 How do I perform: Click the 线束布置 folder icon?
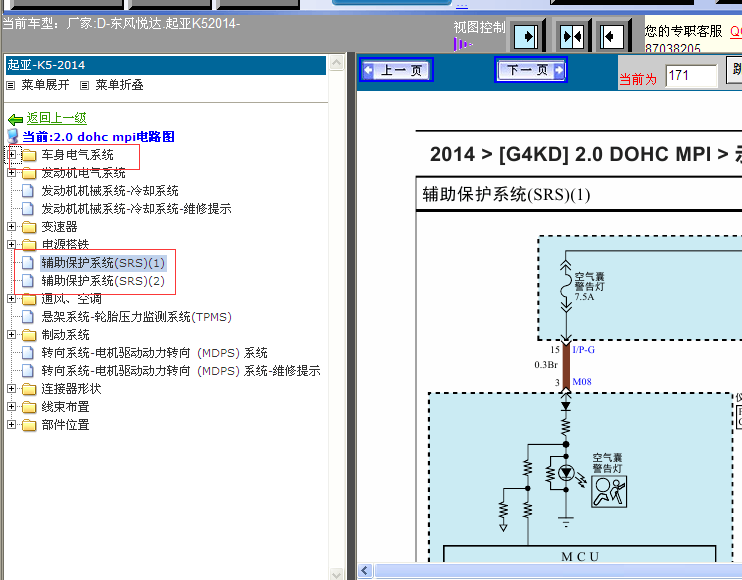pyautogui.click(x=29, y=407)
